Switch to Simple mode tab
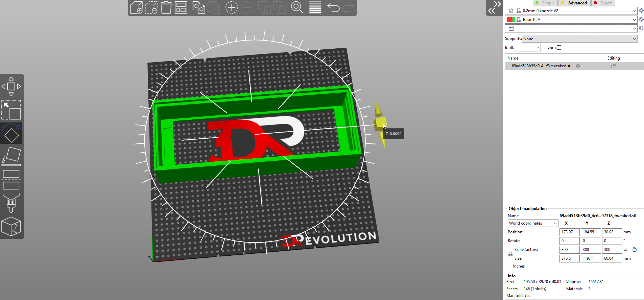644x300 pixels. pyautogui.click(x=545, y=3)
